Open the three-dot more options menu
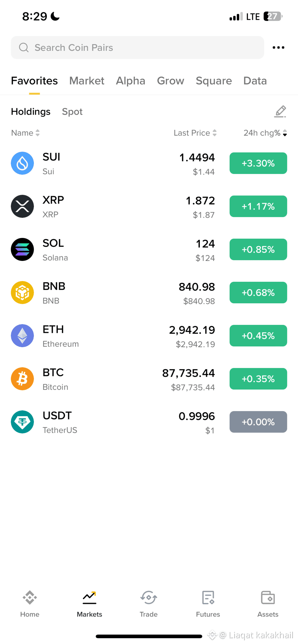 pyautogui.click(x=278, y=47)
